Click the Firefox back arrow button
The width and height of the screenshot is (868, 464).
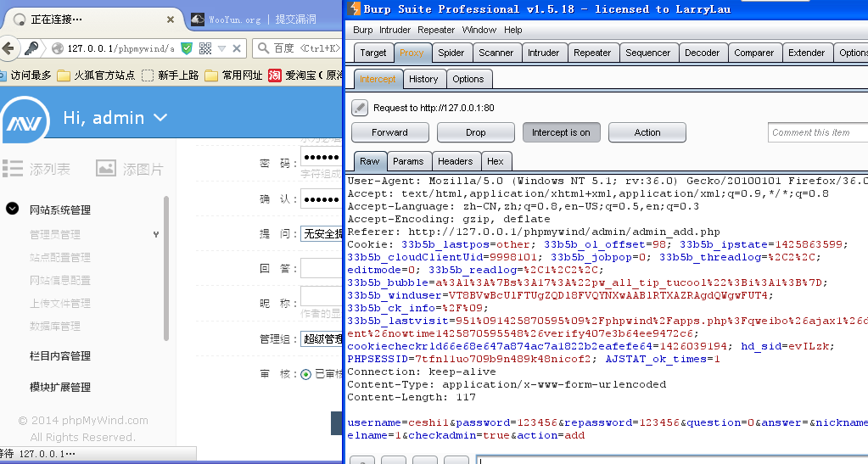tap(8, 48)
